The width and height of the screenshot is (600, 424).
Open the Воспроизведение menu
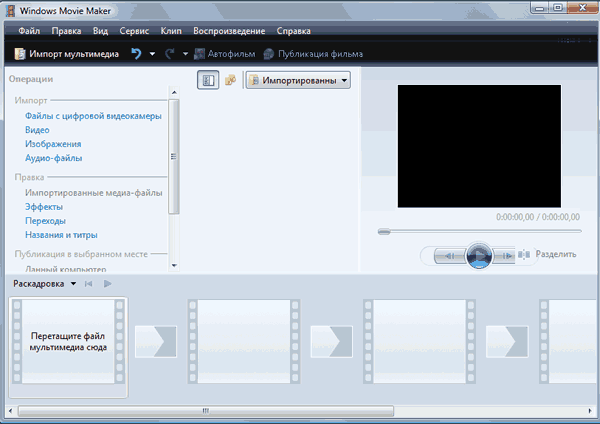click(x=229, y=31)
